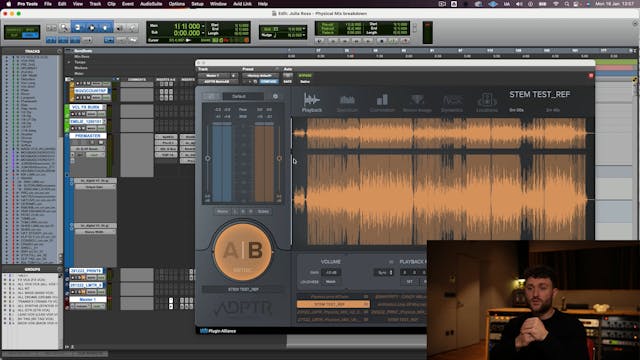Screen dimensions: 640x360
Task: Click the ADPTR MetricAB insert name button
Action: [218, 82]
